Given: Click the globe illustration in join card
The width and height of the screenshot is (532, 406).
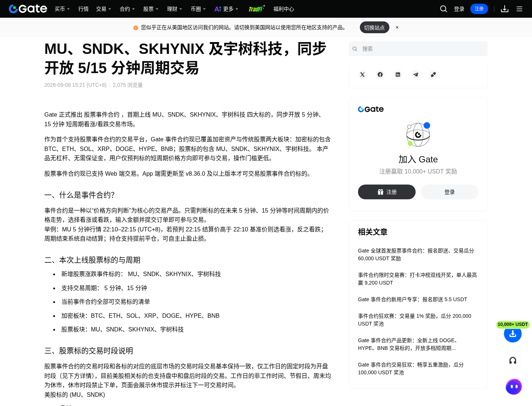Looking at the screenshot, I should [418, 134].
